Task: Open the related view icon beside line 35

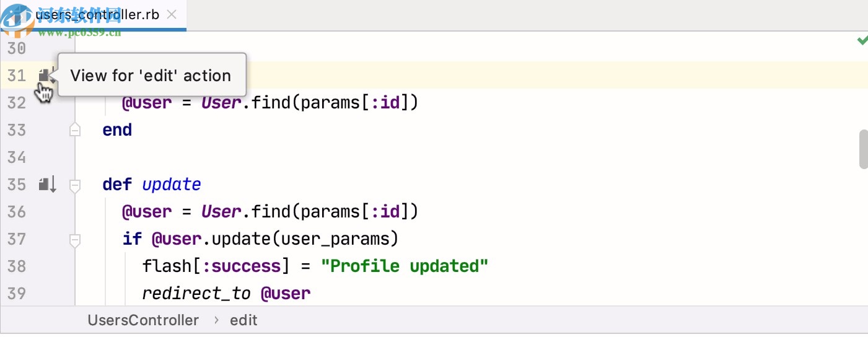Action: pos(47,184)
